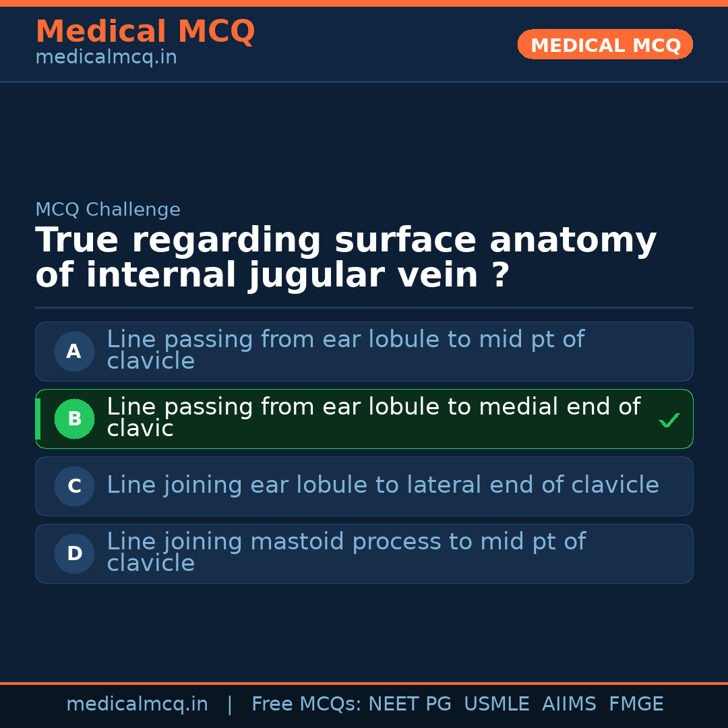728x728 pixels.
Task: Select answer 'mastoid process to mid pt of clavicle'
Action: click(346, 552)
